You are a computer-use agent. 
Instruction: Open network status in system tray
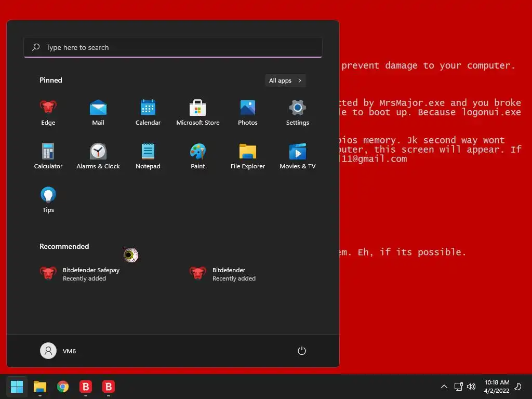point(459,387)
